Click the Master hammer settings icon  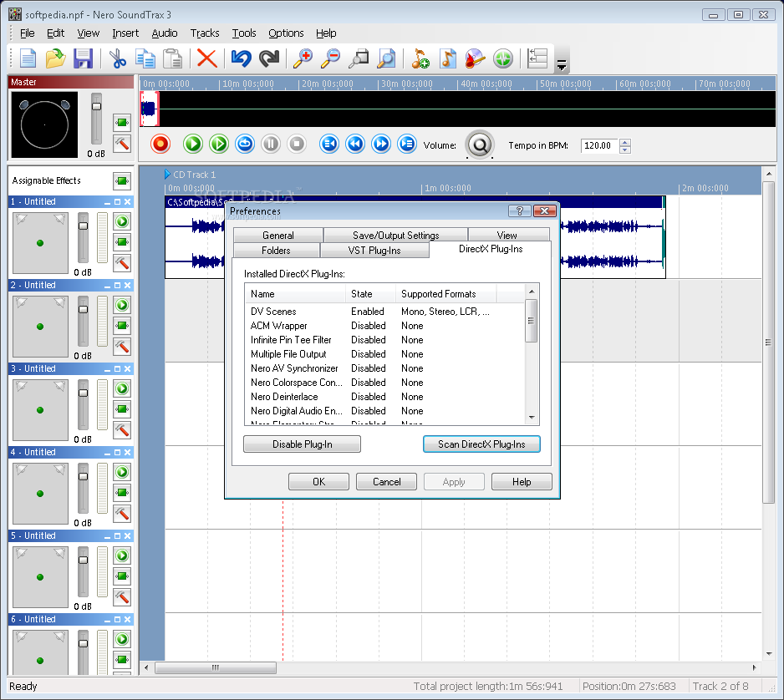[x=122, y=144]
